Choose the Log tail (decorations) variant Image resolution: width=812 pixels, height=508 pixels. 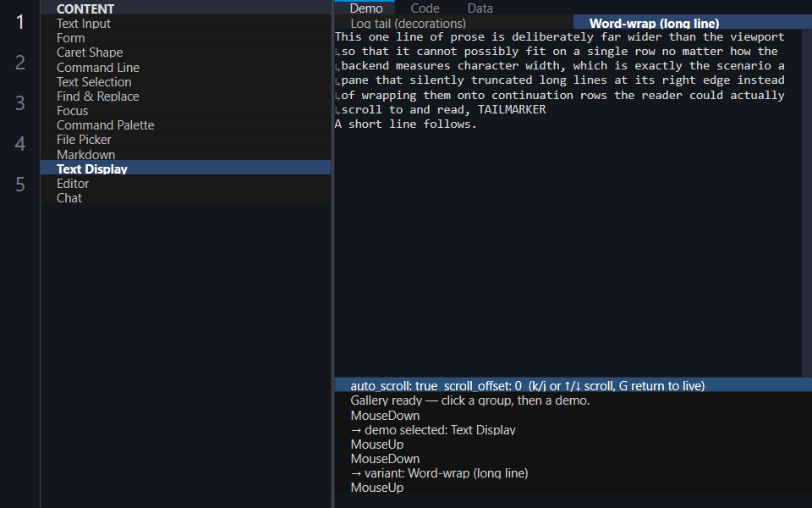click(453, 23)
